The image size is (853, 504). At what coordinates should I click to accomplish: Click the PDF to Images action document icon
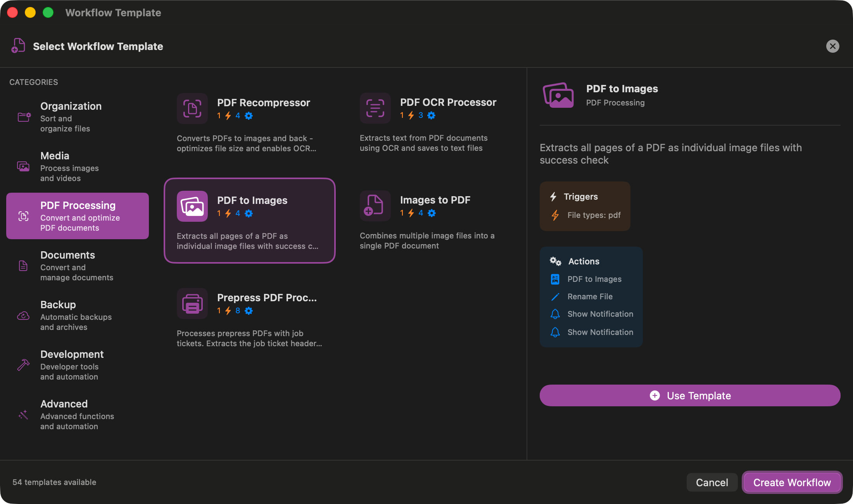click(x=555, y=279)
